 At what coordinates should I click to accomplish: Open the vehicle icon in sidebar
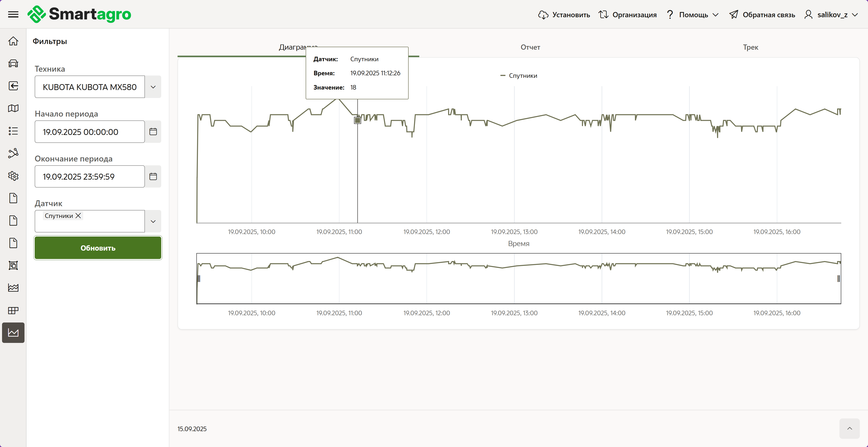(x=13, y=63)
